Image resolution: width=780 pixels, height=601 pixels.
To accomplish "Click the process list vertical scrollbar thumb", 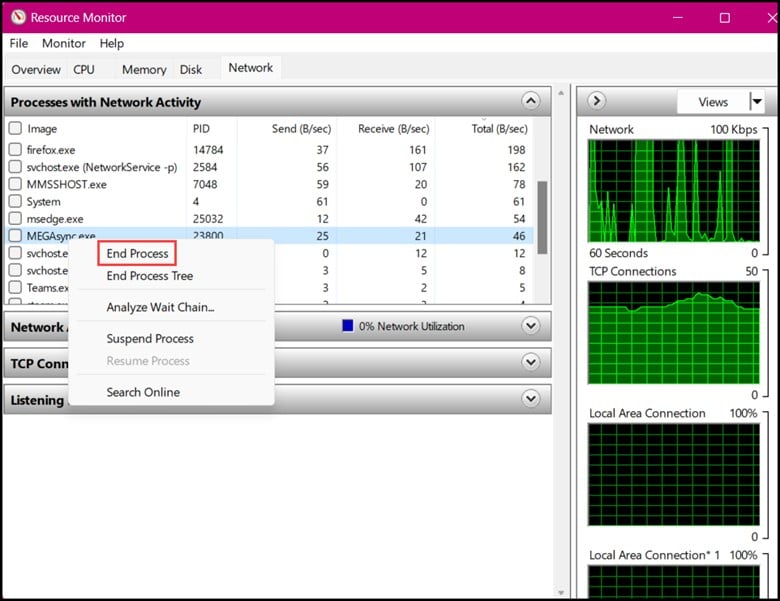I will [x=542, y=217].
